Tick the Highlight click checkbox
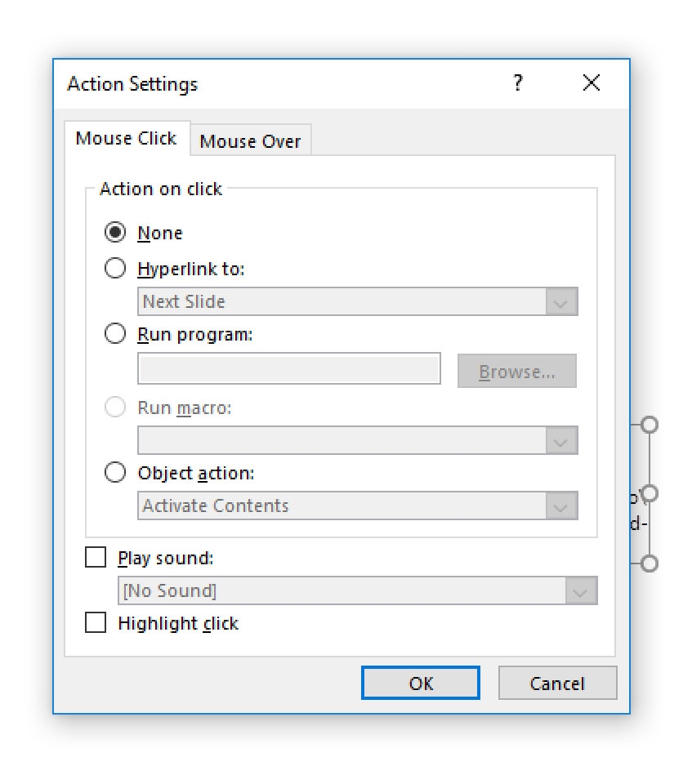The image size is (692, 784). pyautogui.click(x=96, y=624)
